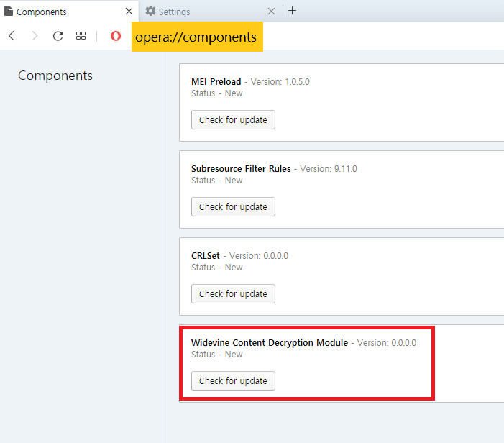504x443 pixels.
Task: Click the gear icon on Settings tab
Action: coord(150,11)
